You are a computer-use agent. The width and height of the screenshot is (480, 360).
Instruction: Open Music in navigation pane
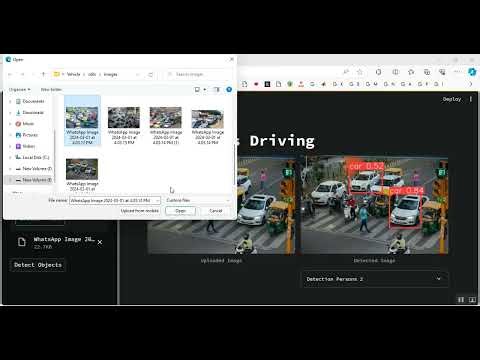[x=25, y=124]
